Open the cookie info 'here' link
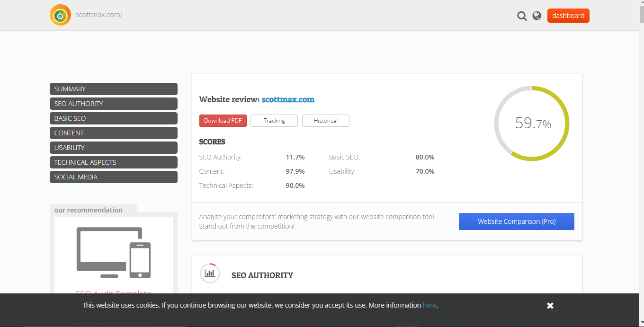This screenshot has height=327, width=644. (x=429, y=305)
